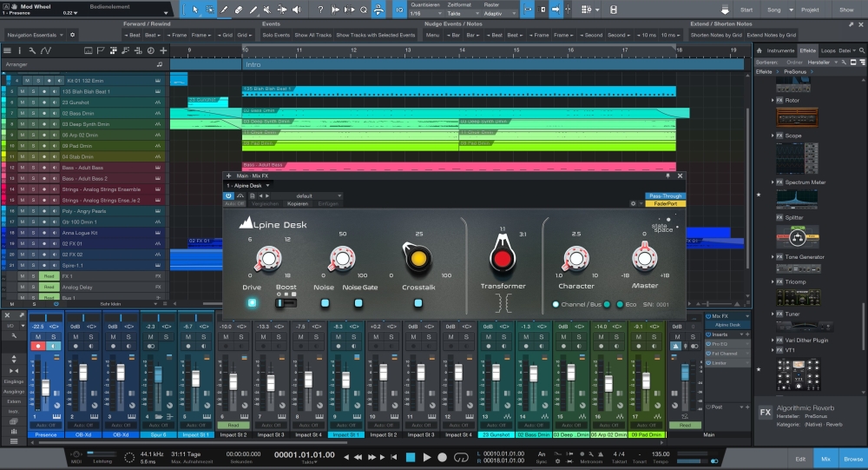Expand the Tricomp effect entry
The height and width of the screenshot is (470, 868).
pyautogui.click(x=773, y=281)
